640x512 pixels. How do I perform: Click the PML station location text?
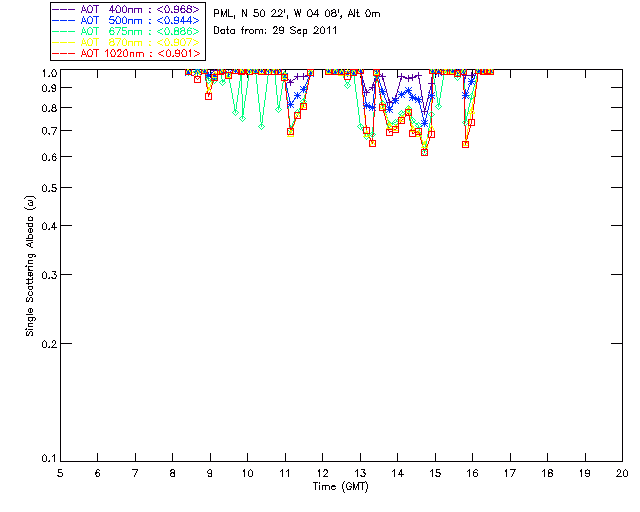297,14
